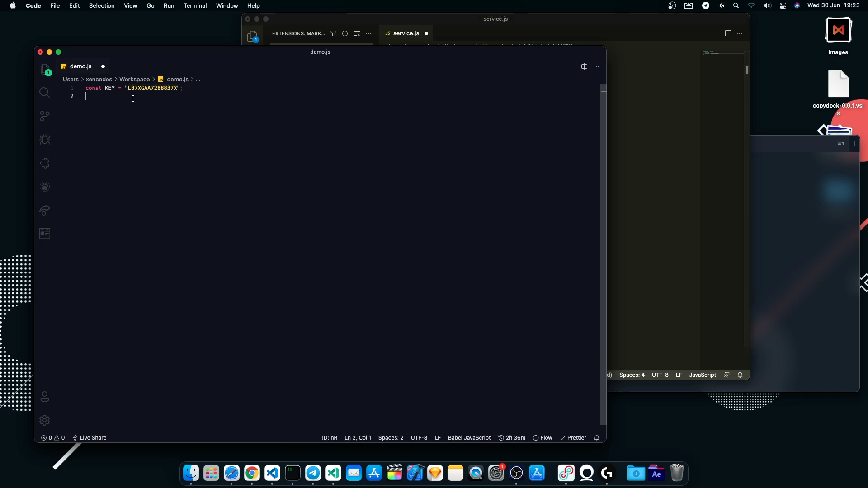868x488 pixels.
Task: Click the Live Share arrow icon in sidebar
Action: click(45, 210)
